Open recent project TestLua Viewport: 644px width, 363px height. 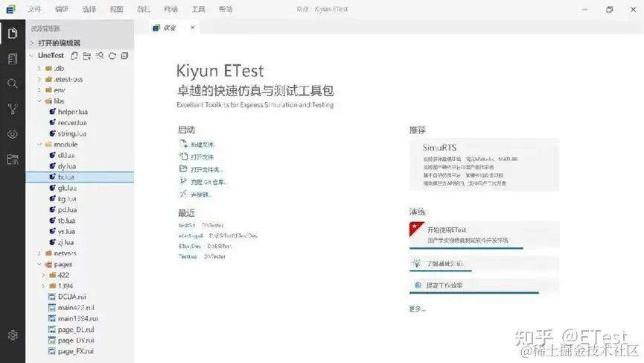[188, 256]
